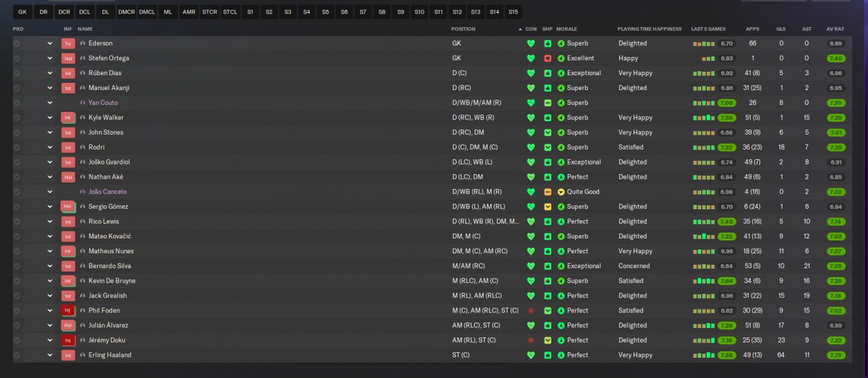Image resolution: width=868 pixels, height=378 pixels.
Task: Click the person icon beside Rúben Dias
Action: 83,73
